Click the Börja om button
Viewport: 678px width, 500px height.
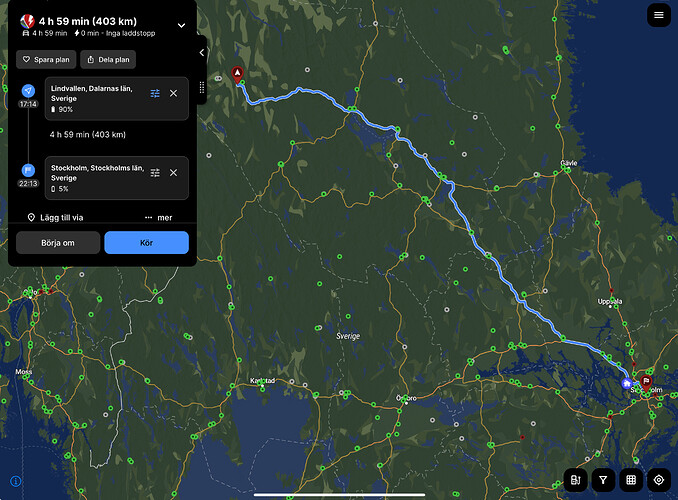click(58, 243)
